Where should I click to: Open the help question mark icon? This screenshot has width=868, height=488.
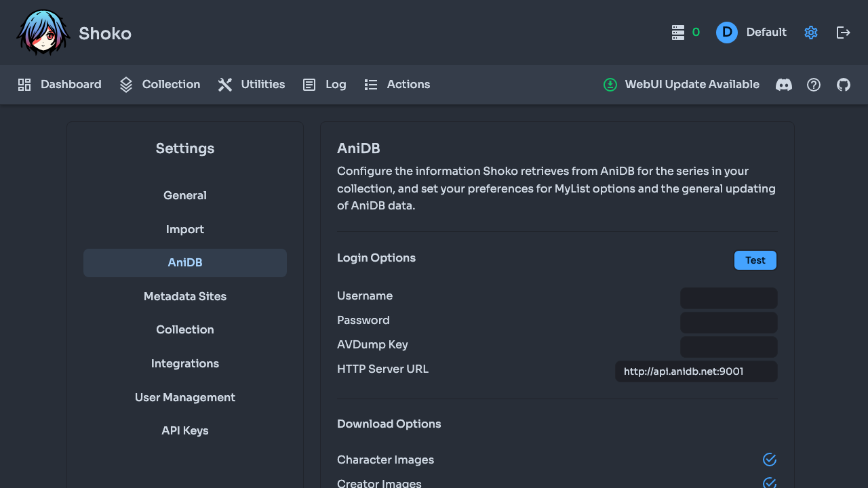(814, 85)
